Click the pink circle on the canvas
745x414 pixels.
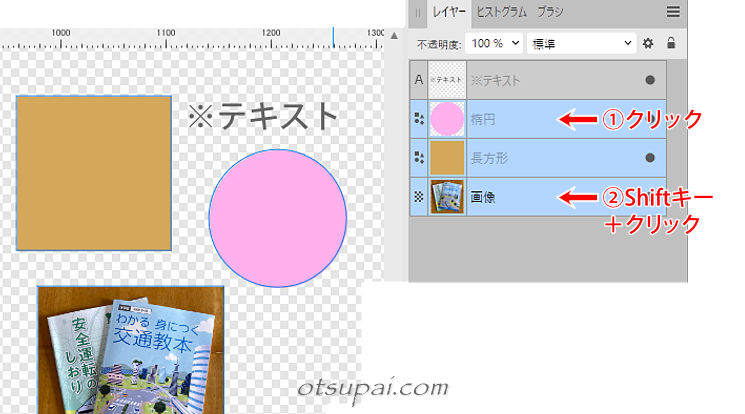277,217
